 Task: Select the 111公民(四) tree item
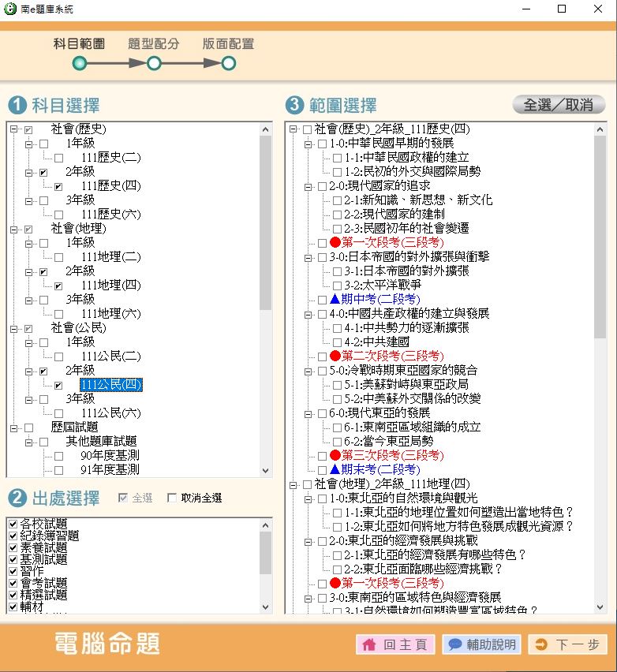point(111,385)
